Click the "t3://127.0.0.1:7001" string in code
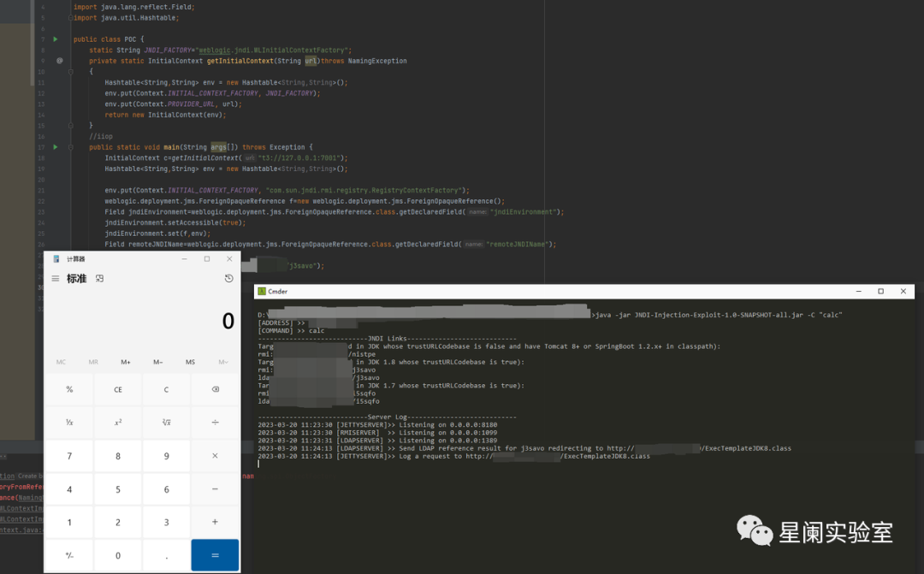The image size is (924, 574). click(299, 158)
